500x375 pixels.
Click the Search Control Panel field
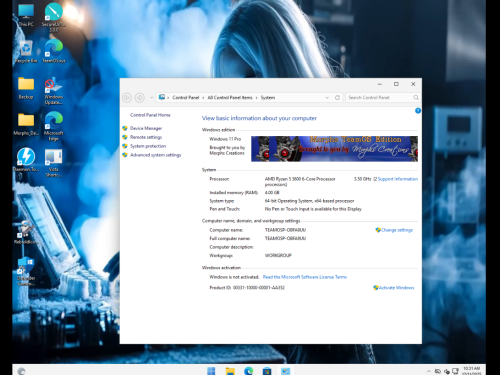[382, 98]
